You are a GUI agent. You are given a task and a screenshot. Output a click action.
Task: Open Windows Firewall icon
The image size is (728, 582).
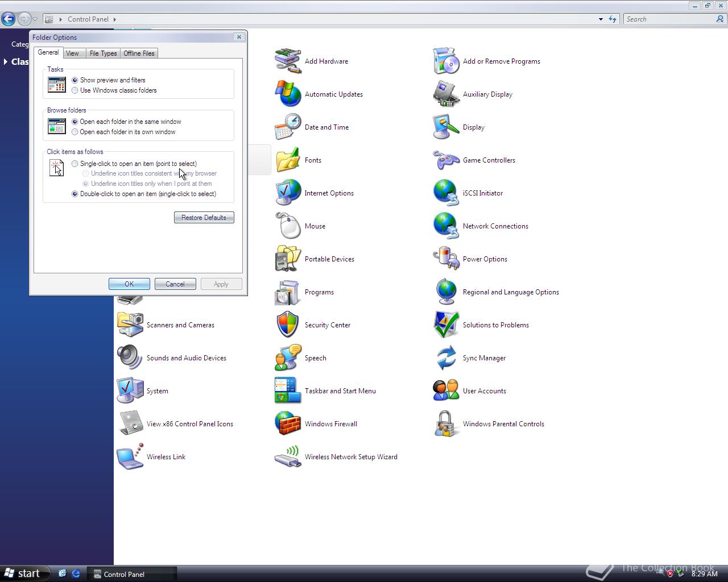click(x=288, y=424)
